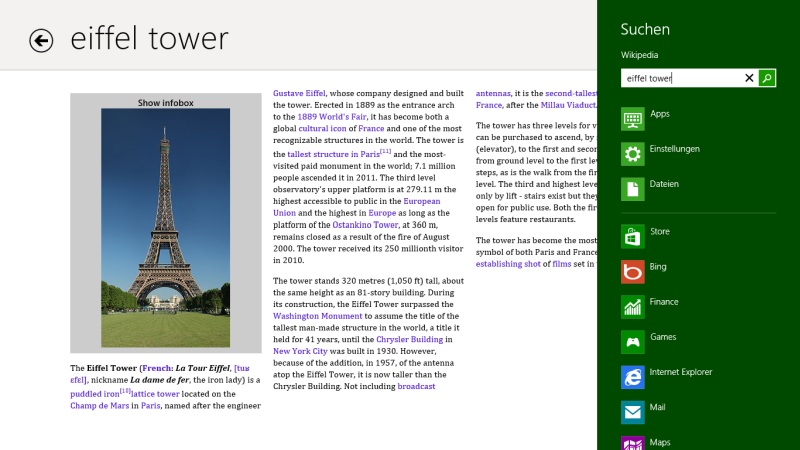Open the Apps search icon
This screenshot has height=450, width=800.
(633, 119)
